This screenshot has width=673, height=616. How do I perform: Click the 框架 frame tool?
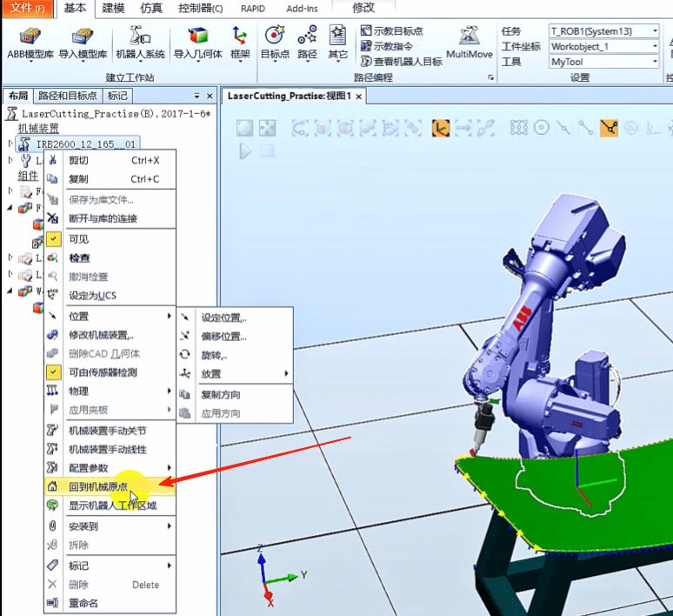[x=240, y=44]
